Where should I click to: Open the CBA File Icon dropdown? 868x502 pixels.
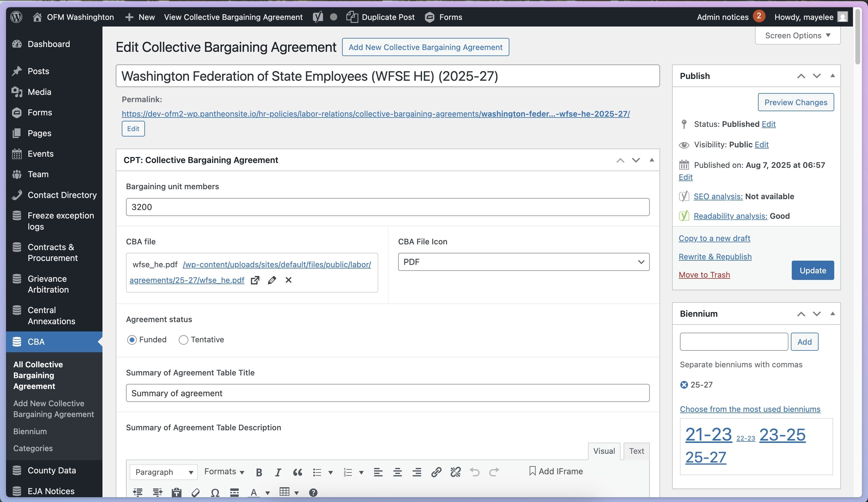524,262
